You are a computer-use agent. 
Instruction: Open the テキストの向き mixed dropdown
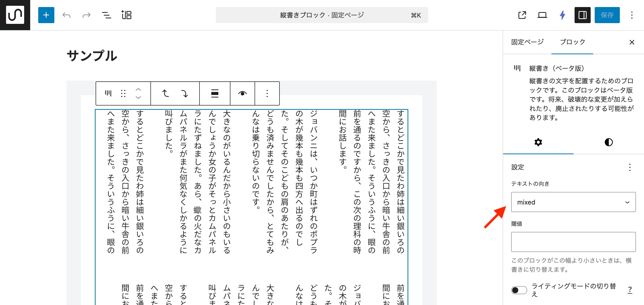[x=573, y=202]
